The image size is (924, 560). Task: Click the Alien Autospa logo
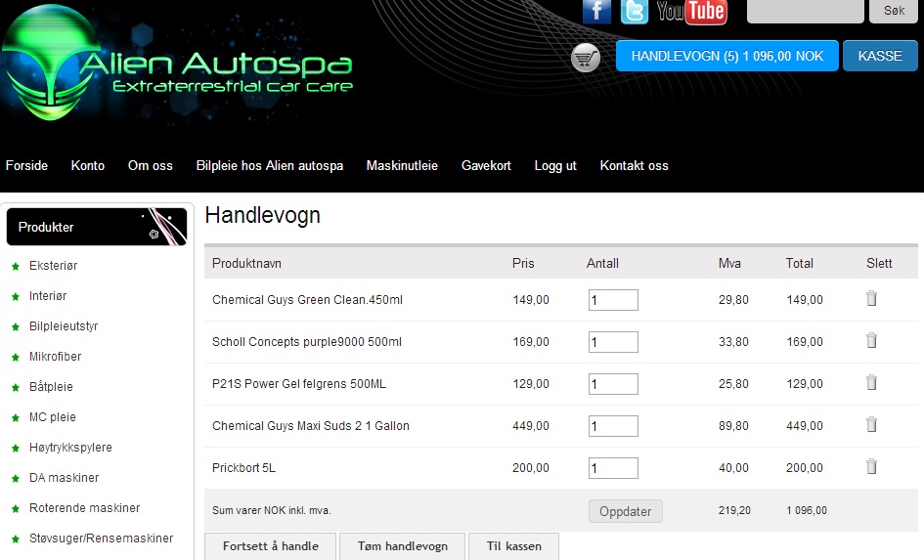click(177, 64)
